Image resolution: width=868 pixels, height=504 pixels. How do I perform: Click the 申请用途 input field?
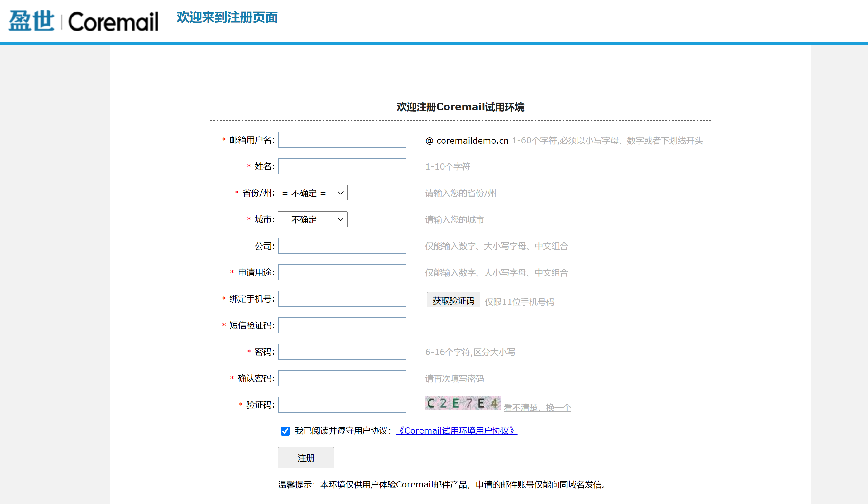click(342, 272)
